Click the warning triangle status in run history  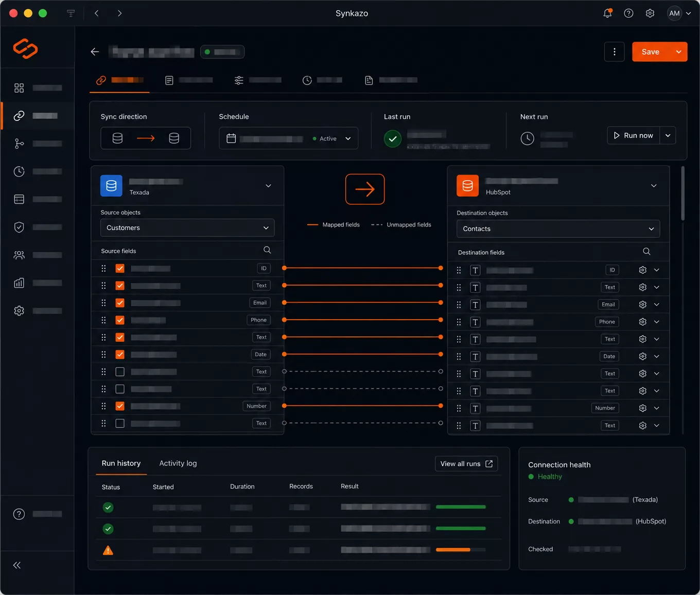[x=108, y=550]
